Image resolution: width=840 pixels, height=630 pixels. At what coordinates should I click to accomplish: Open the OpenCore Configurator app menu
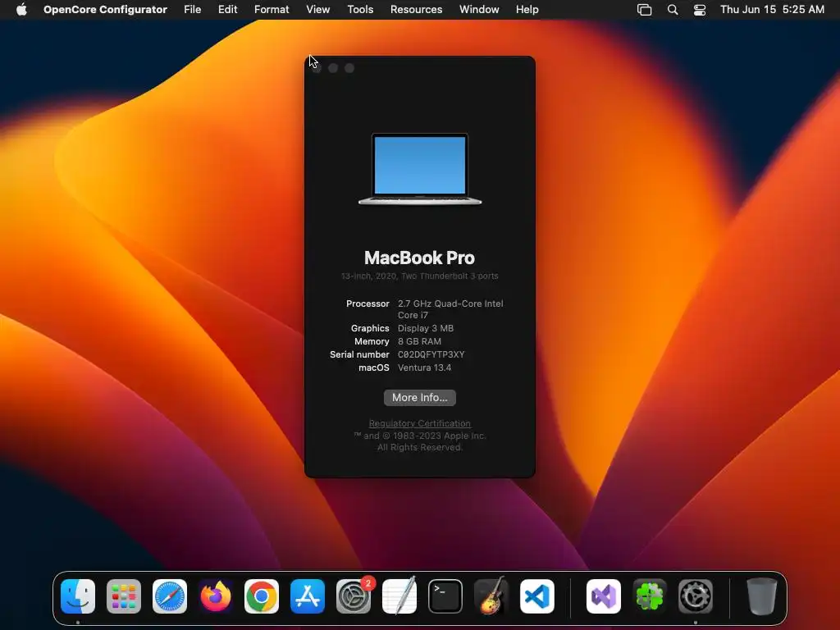pyautogui.click(x=105, y=10)
